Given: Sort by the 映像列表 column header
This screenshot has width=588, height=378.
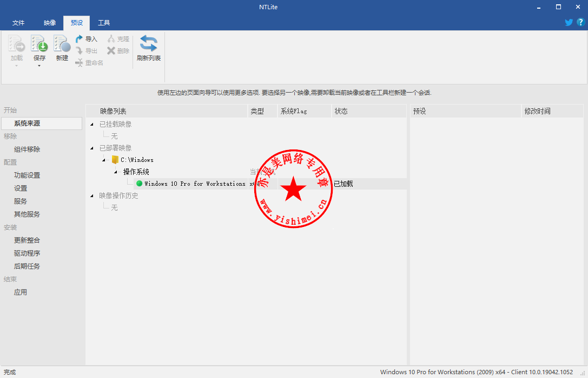Looking at the screenshot, I should pos(167,111).
